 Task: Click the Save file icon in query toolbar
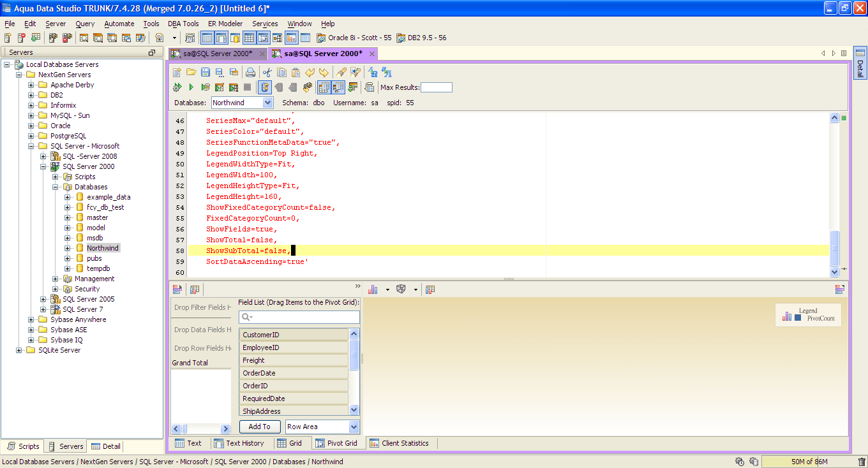coord(205,72)
